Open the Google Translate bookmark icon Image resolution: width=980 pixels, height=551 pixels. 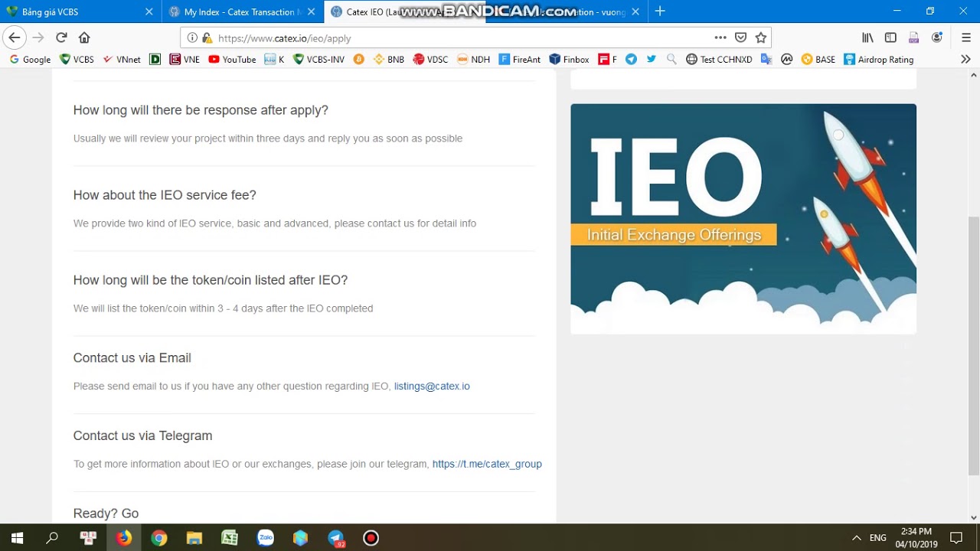click(x=766, y=59)
